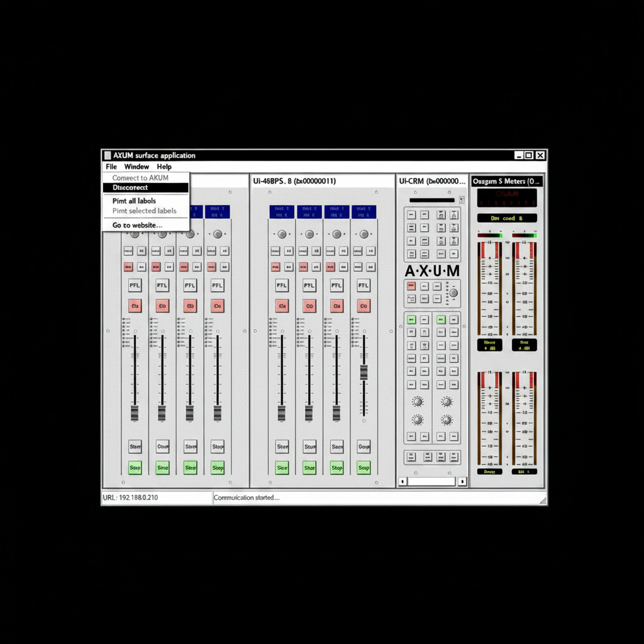Screen dimensions: 644x644
Task: Click the fader handle on first leftmost-panel strip
Action: tap(135, 414)
